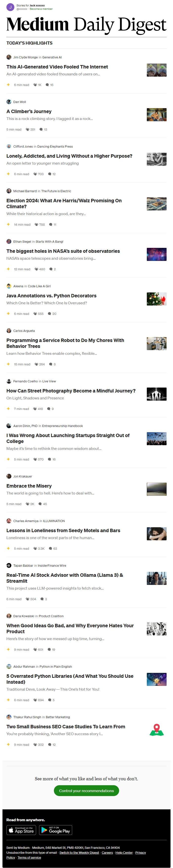Open the Generative AI publication link
Image resolution: width=173 pixels, height=868 pixels.
tap(52, 57)
